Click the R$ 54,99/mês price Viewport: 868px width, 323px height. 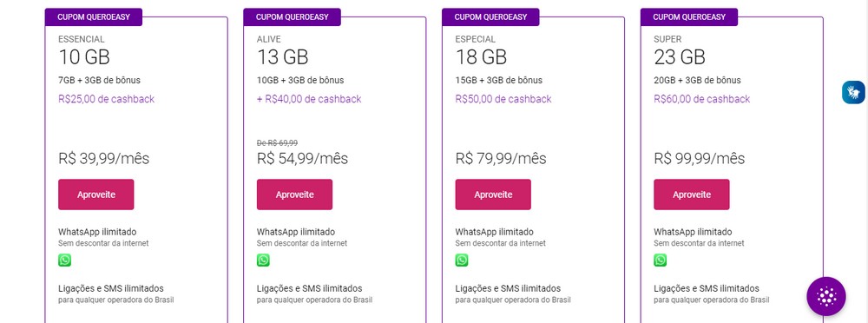pyautogui.click(x=302, y=159)
